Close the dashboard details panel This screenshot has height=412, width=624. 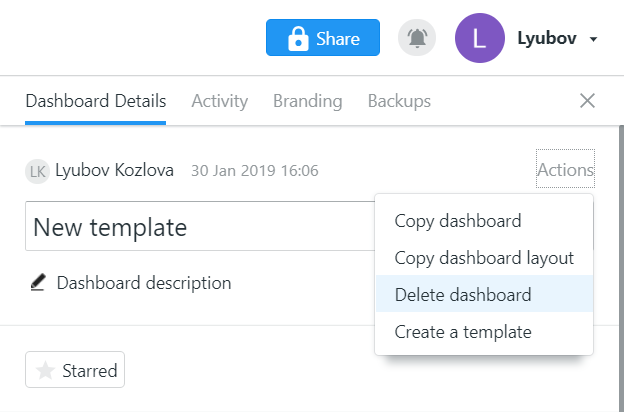point(587,101)
